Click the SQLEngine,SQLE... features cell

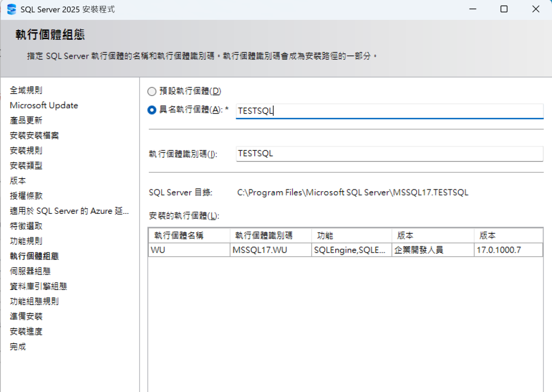coord(351,250)
